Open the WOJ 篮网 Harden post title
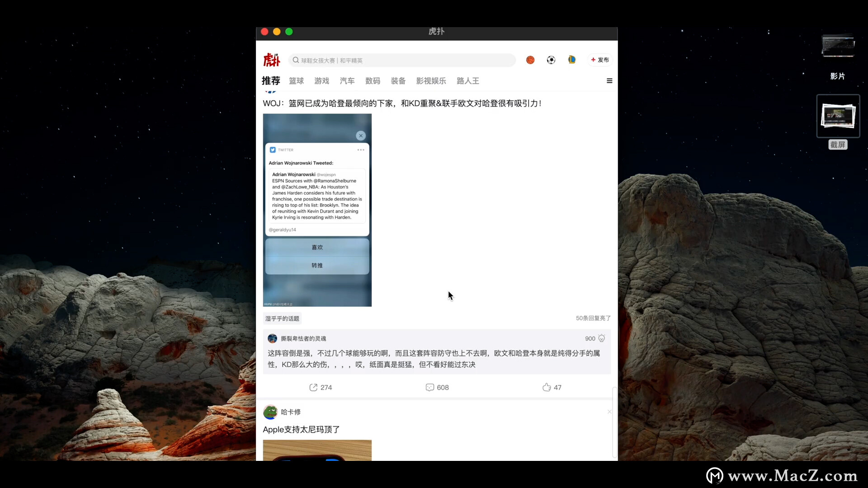The width and height of the screenshot is (868, 488). (402, 103)
